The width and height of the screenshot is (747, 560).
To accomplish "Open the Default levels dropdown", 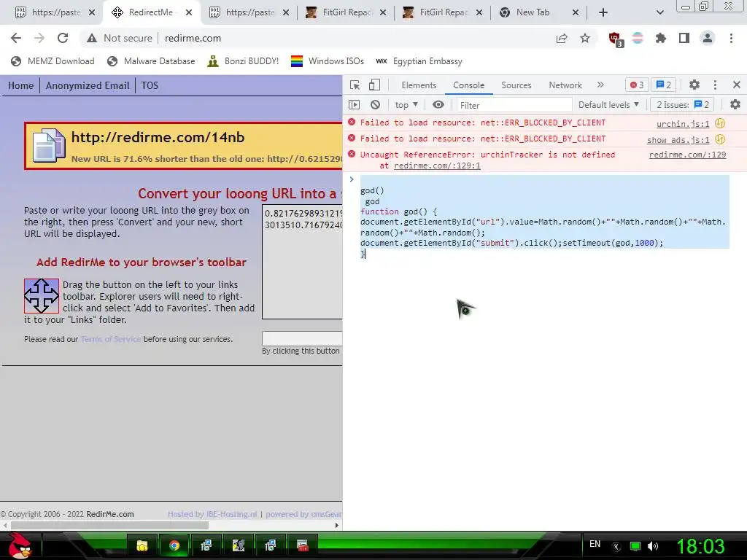I will pos(608,105).
